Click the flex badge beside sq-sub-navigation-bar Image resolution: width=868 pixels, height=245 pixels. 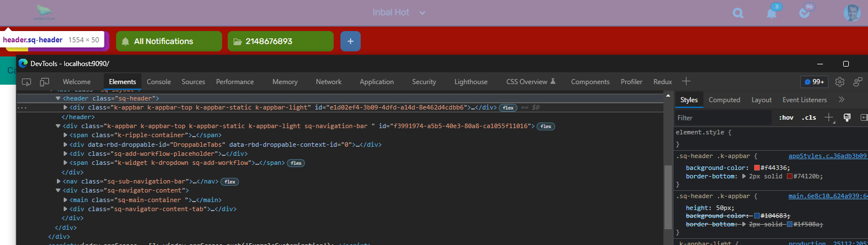tap(229, 182)
